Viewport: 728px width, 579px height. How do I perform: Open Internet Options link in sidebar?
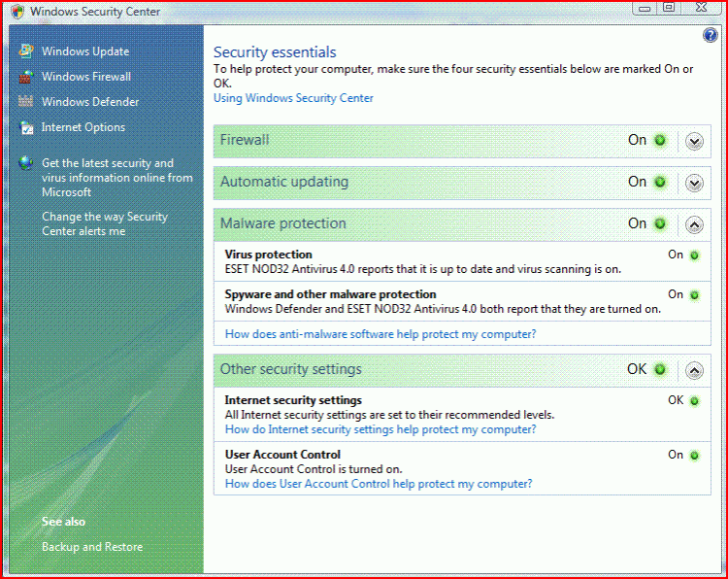(83, 127)
